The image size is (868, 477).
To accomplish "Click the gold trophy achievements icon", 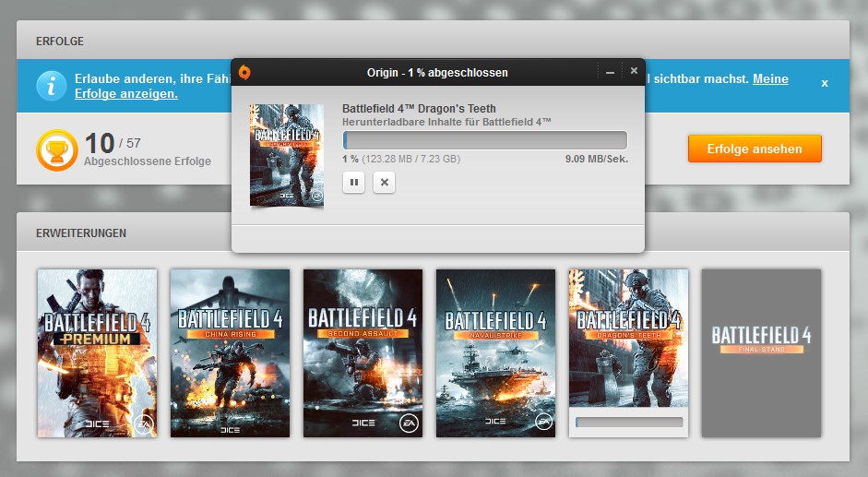I will pyautogui.click(x=56, y=149).
